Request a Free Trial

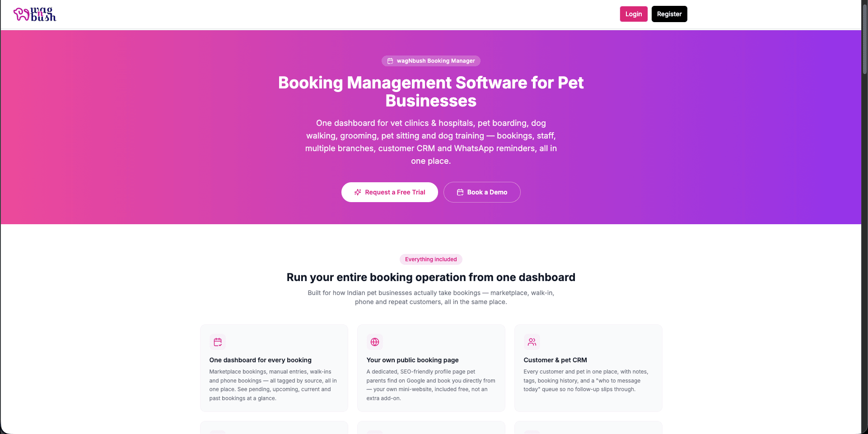[390, 192]
